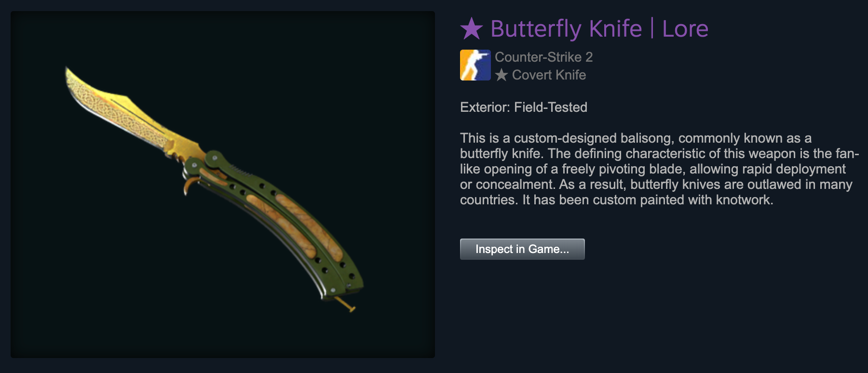This screenshot has width=868, height=373.
Task: Click the grey star before Covert Knife
Action: [x=502, y=75]
